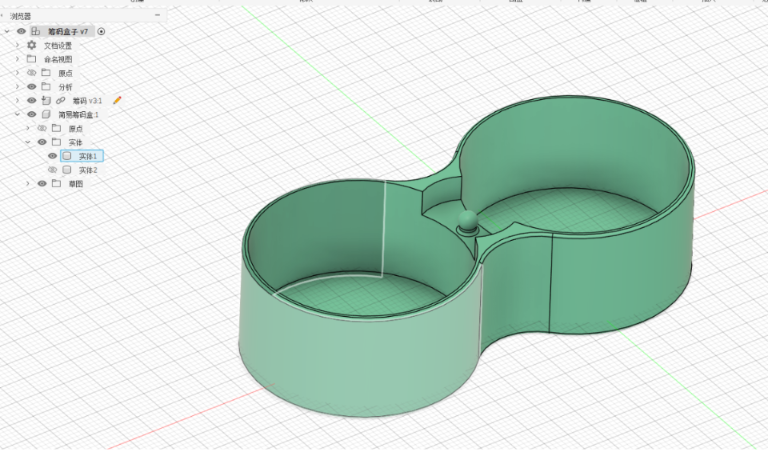Hide the 草图 sketches folder
Screen dimensions: 768x450
[x=42, y=184]
